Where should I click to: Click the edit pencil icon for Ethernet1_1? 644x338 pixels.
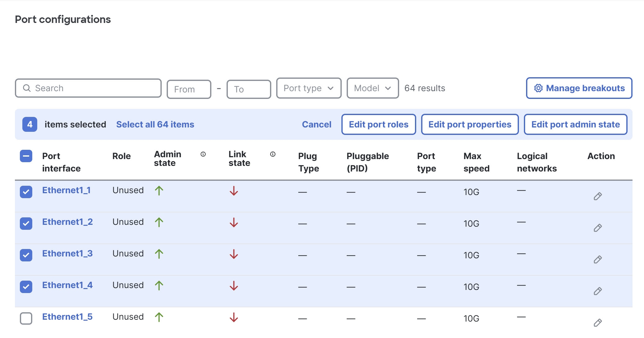[597, 196]
